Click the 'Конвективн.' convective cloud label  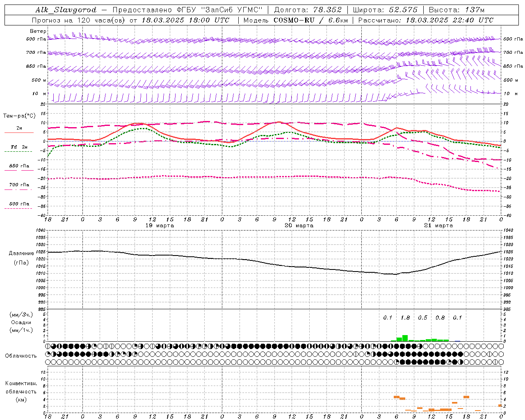point(21,383)
